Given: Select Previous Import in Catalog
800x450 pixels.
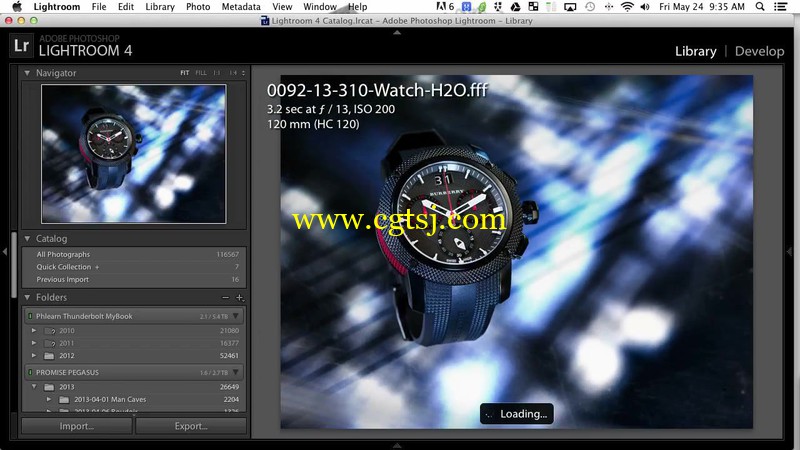Looking at the screenshot, I should (134, 280).
